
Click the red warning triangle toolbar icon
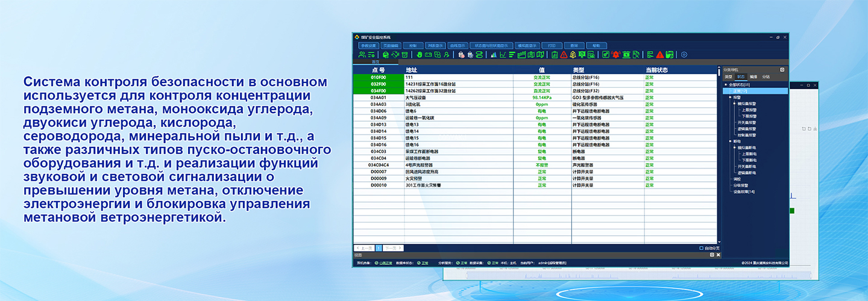[564, 55]
